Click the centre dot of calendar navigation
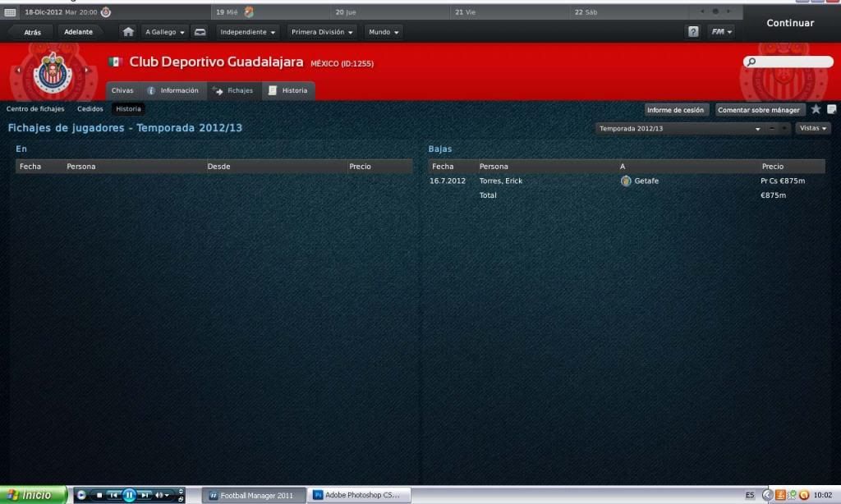 715,11
